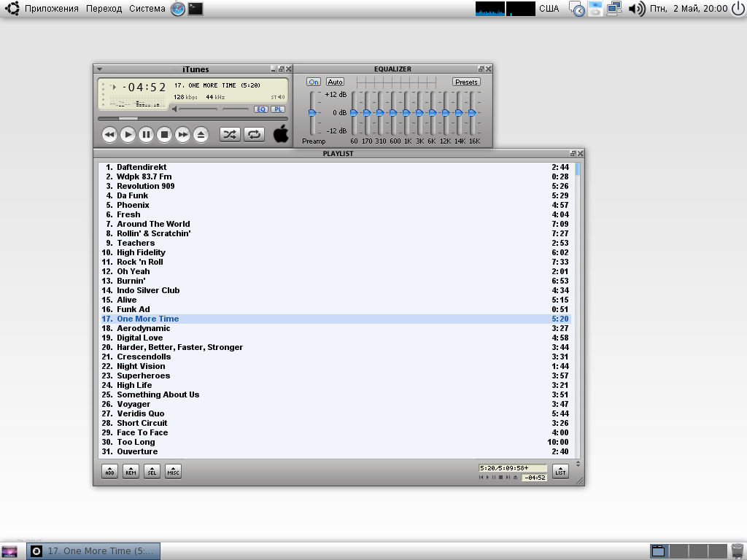Open the iTunes player main menu triangle
The width and height of the screenshot is (747, 560).
99,69
